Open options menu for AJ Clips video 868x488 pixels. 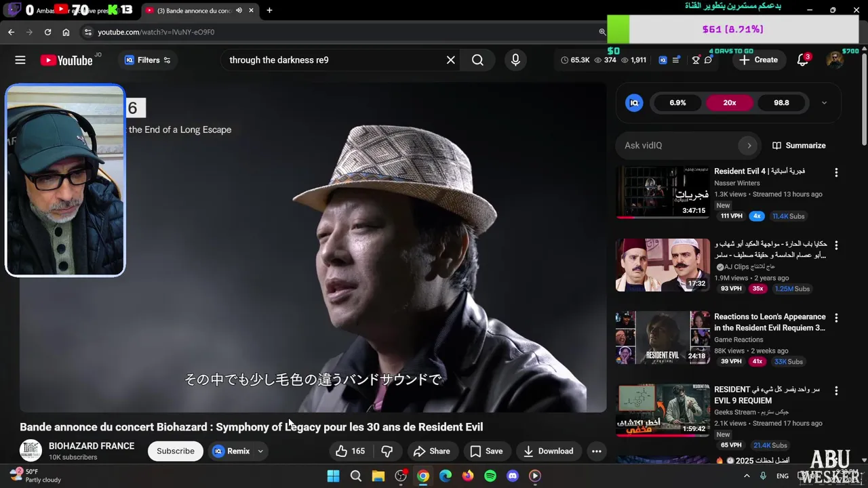(836, 245)
